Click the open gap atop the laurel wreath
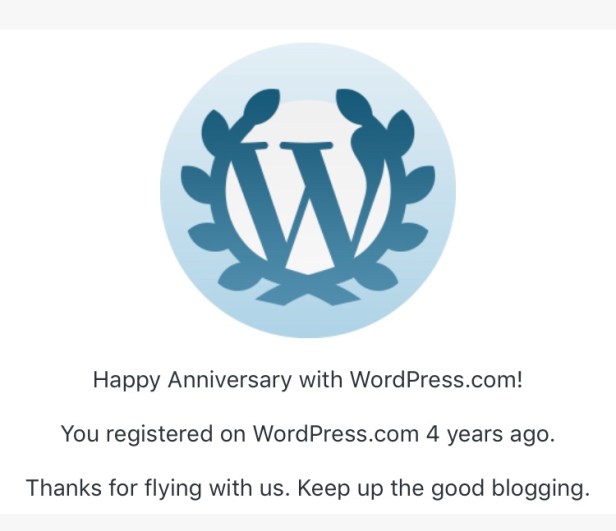The image size is (616, 531). click(x=307, y=105)
